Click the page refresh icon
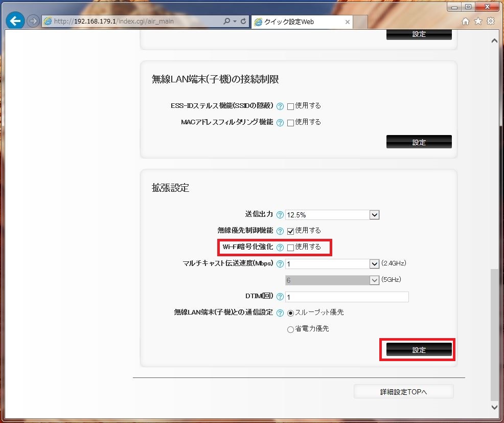 243,21
